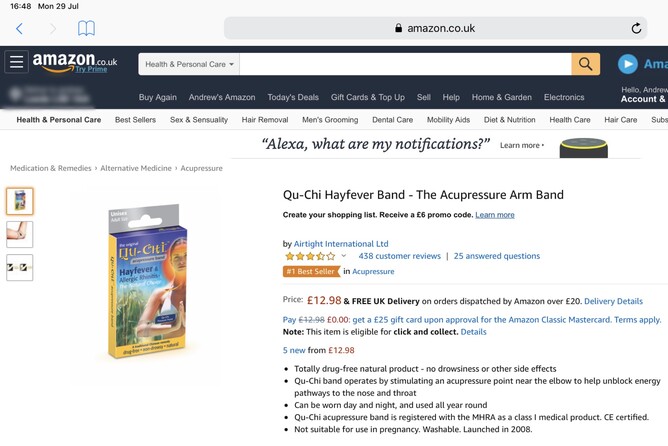668x446 pixels.
Task: Select the first product thumbnail
Action: [x=20, y=201]
